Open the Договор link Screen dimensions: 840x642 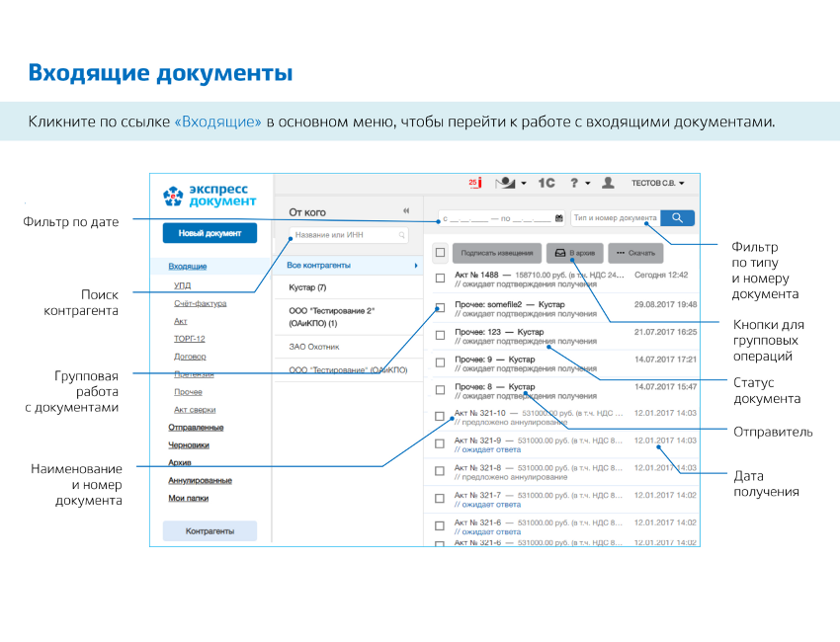coord(190,357)
